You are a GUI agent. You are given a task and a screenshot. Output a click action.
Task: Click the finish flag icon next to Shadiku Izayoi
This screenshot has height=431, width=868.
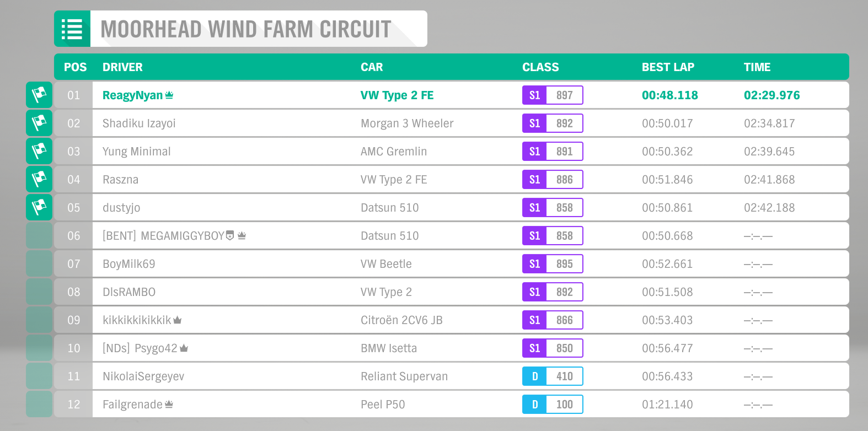39,123
